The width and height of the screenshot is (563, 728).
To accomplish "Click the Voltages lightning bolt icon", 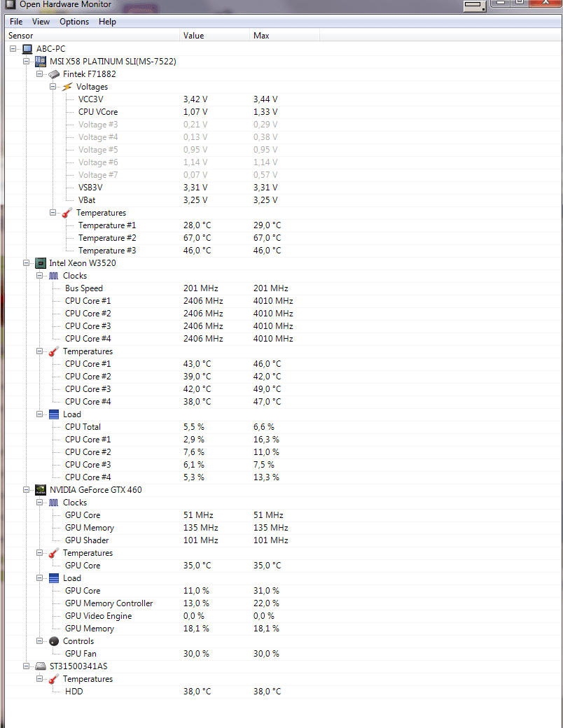I will [x=67, y=87].
